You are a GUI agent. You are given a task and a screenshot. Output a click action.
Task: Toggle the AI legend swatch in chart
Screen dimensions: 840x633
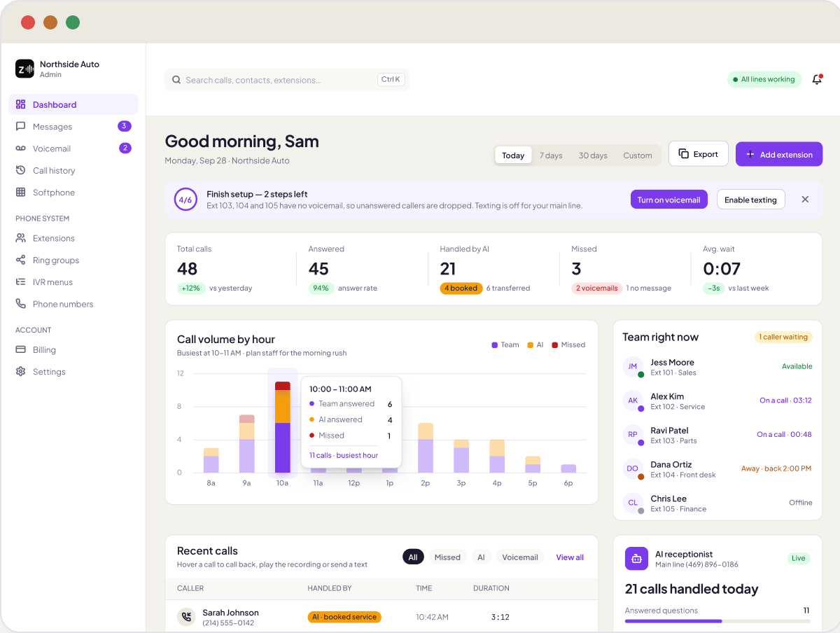pos(531,345)
